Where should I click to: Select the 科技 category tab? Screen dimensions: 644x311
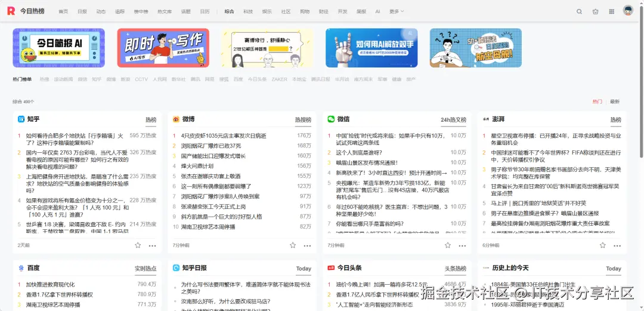248,11
